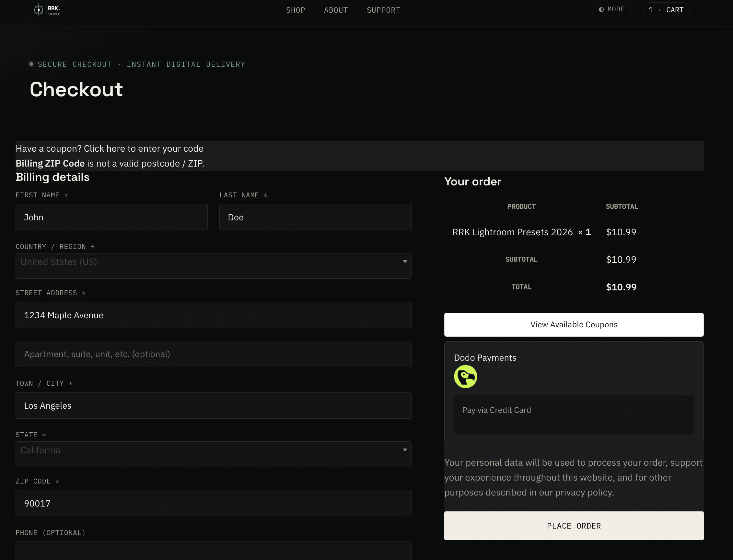Image resolution: width=733 pixels, height=560 pixels.
Task: Open the cart with 1 item
Action: [666, 10]
